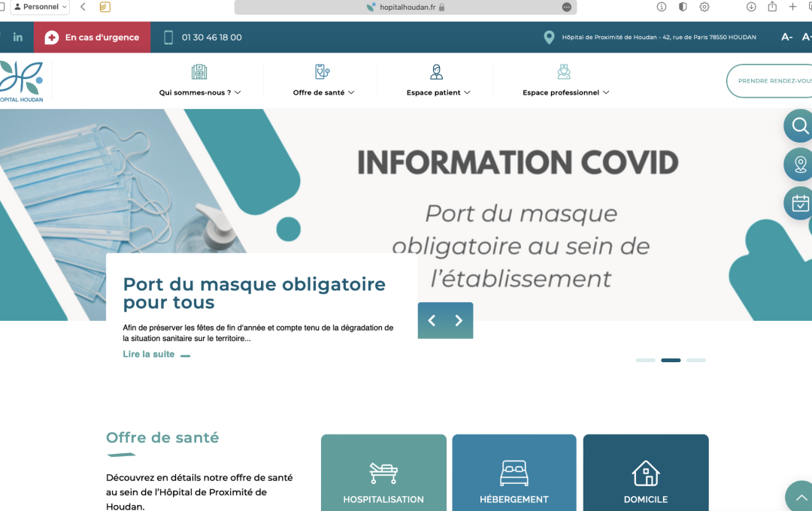
Task: Click En cas d'urgence button
Action: click(x=92, y=38)
